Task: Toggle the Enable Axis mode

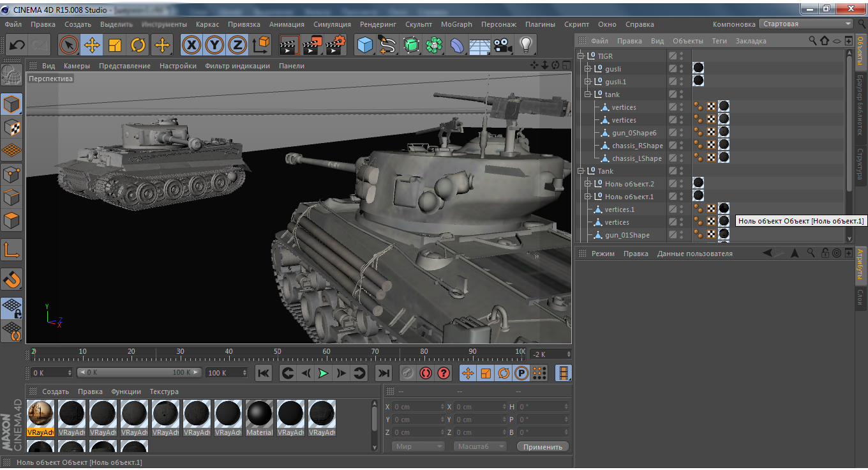Action: click(x=12, y=250)
